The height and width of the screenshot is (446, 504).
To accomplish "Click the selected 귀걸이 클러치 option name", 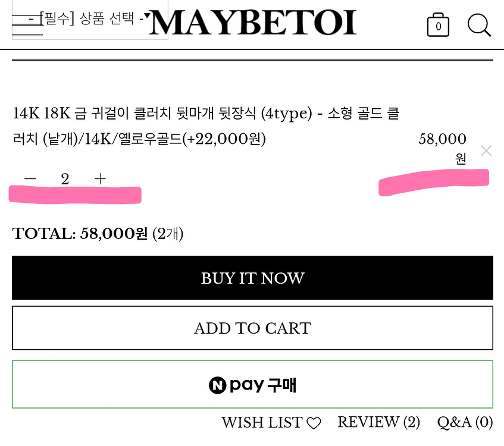I will (205, 126).
